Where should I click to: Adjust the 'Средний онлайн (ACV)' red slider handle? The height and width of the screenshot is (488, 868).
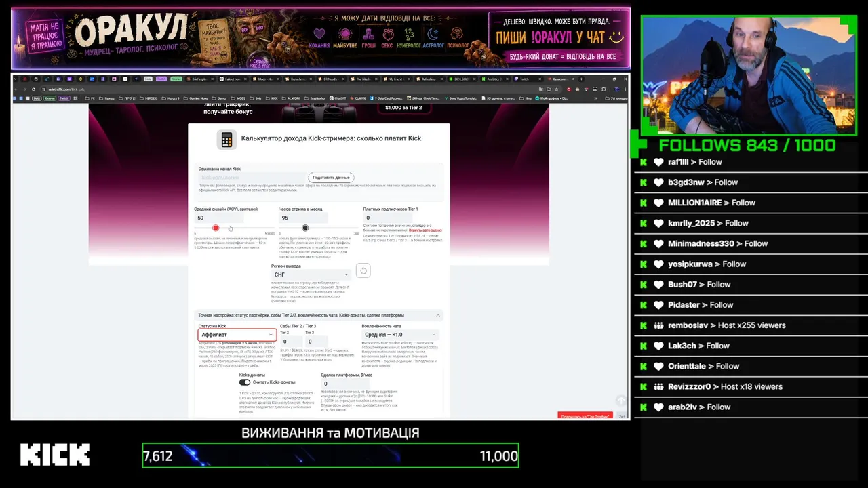click(x=216, y=228)
